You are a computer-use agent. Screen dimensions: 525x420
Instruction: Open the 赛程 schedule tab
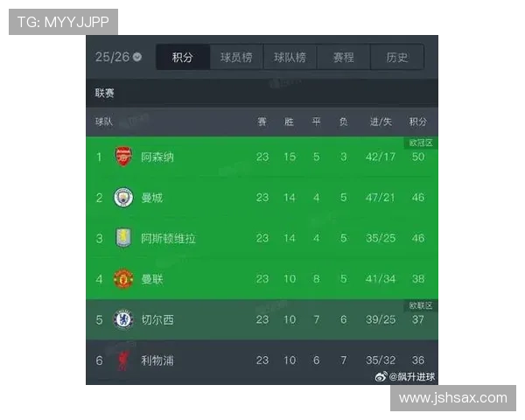pos(344,58)
